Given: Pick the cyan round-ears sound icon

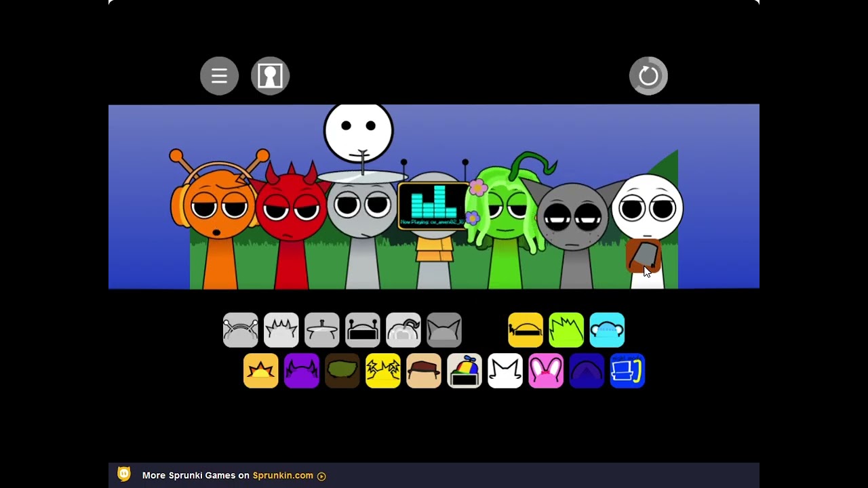Looking at the screenshot, I should click(607, 330).
